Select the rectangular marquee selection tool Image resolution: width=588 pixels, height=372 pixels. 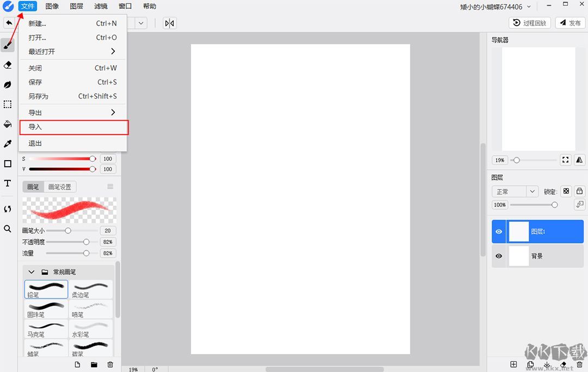click(x=8, y=104)
